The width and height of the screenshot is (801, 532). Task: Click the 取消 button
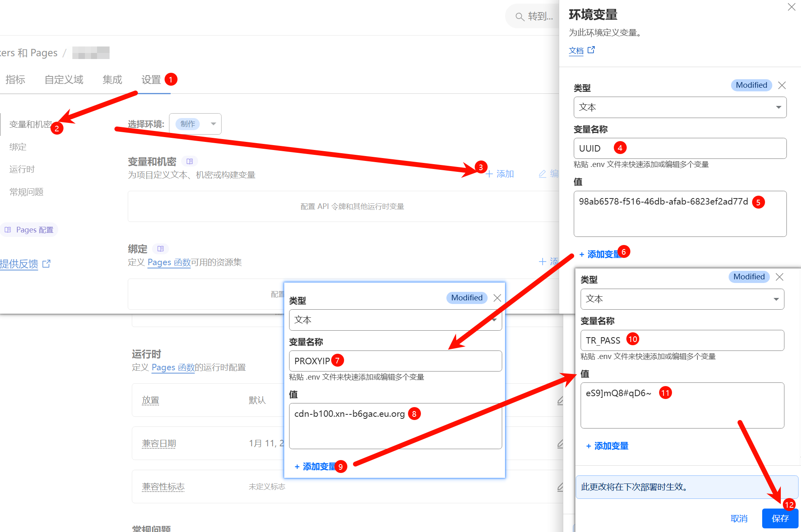point(739,518)
